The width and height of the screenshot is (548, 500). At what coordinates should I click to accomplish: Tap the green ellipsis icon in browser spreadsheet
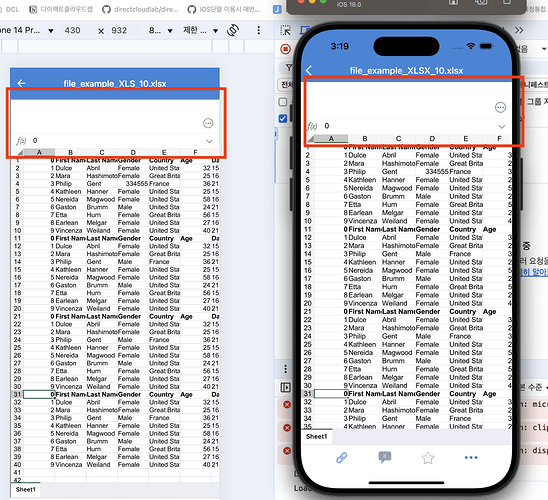[208, 123]
